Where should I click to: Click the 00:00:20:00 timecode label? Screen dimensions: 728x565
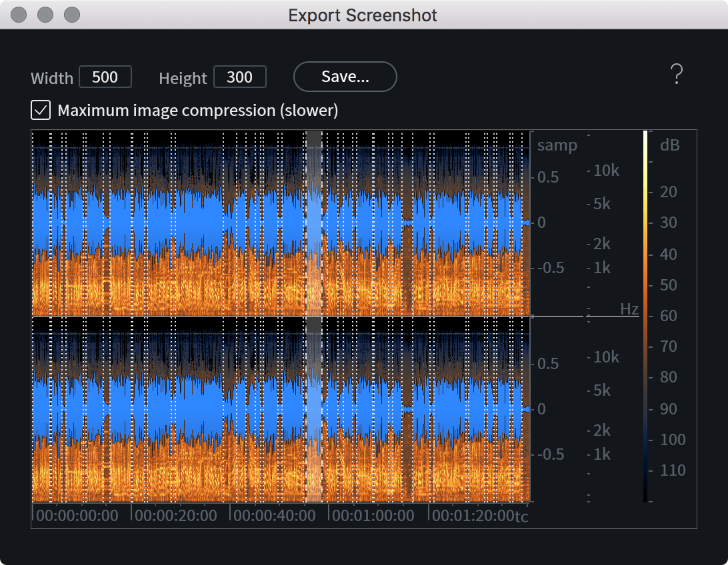tap(176, 516)
